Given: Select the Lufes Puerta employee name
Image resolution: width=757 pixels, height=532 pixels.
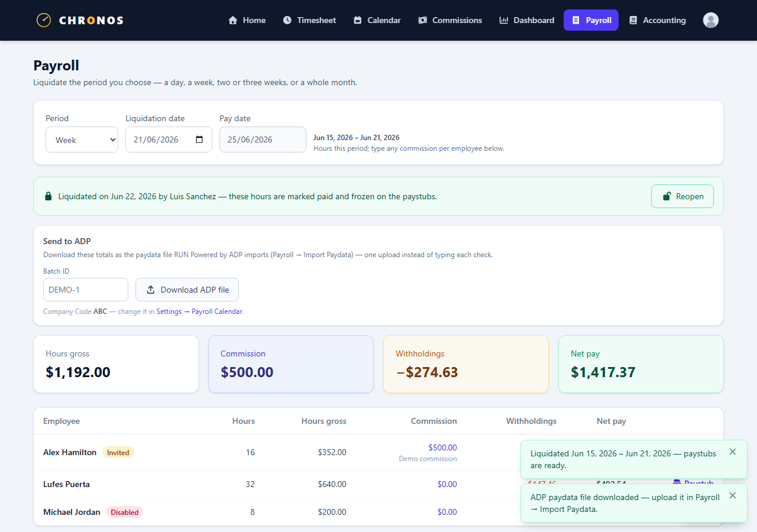Looking at the screenshot, I should click(66, 484).
